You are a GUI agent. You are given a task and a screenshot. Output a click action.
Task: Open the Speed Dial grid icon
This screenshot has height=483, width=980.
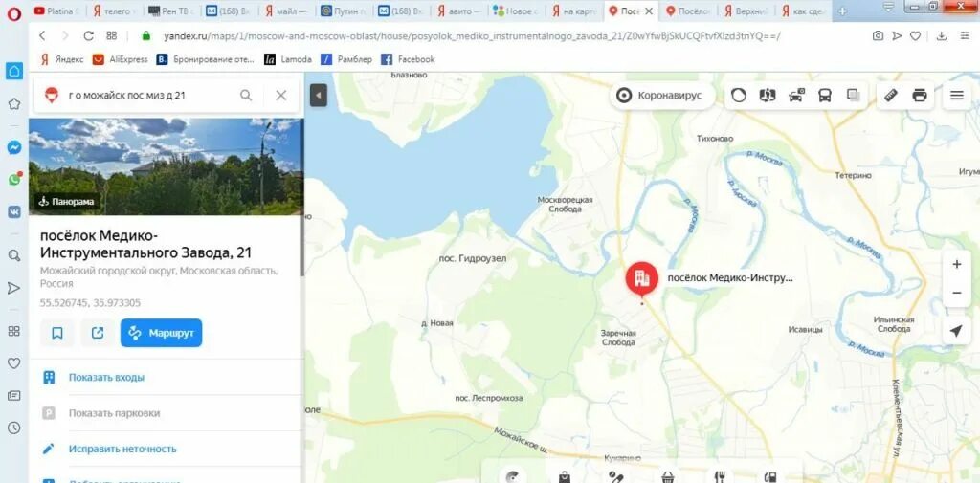tap(111, 36)
